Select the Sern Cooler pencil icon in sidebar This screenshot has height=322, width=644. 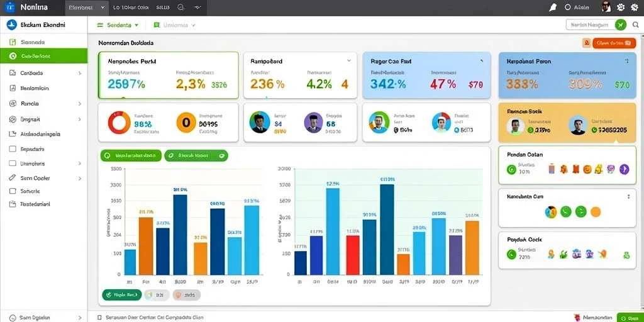click(x=13, y=178)
